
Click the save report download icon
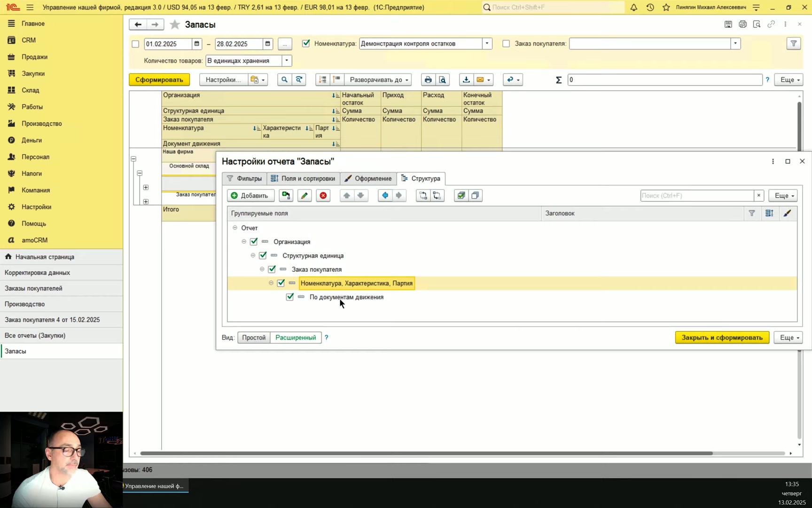pos(466,80)
